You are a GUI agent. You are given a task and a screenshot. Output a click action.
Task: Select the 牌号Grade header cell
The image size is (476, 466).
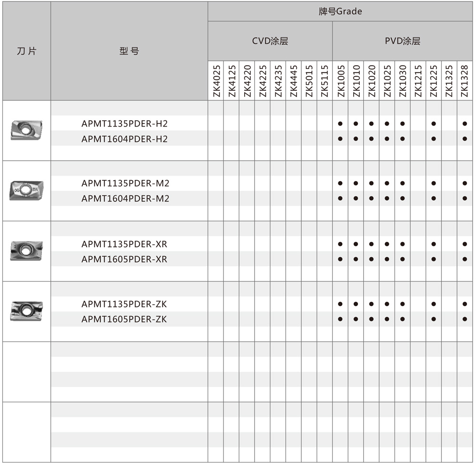(x=340, y=11)
